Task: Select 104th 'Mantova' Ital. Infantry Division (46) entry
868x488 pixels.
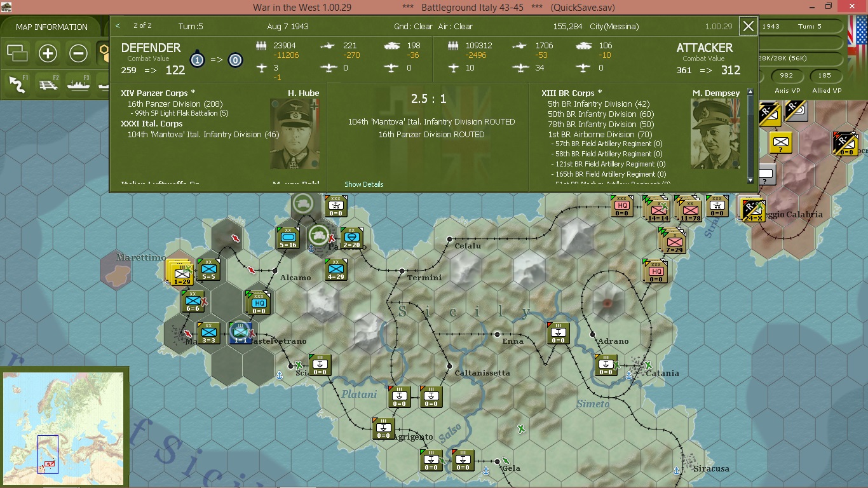Action: [203, 134]
